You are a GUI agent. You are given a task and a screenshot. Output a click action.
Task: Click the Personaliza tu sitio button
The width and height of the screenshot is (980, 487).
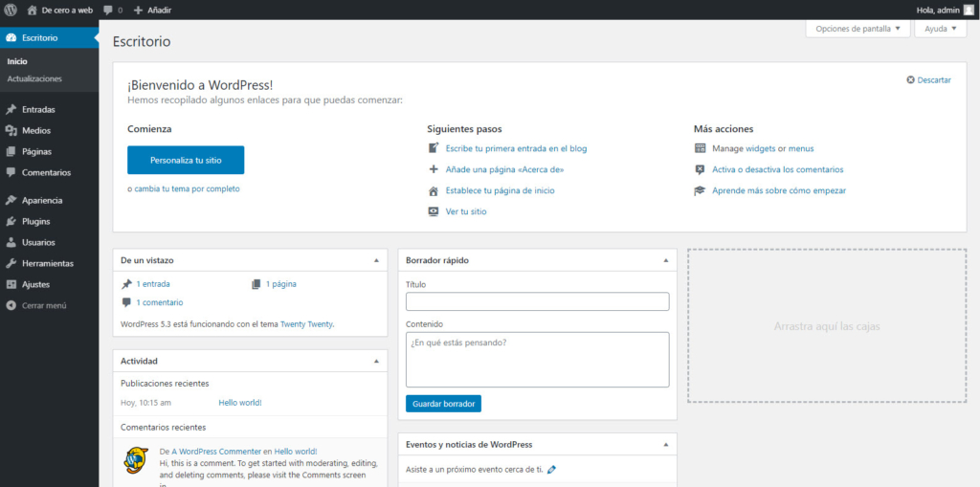pos(186,160)
